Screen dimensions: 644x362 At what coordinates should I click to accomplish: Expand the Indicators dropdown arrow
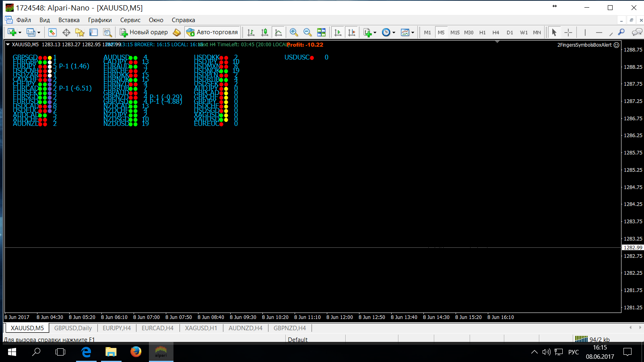click(x=375, y=33)
